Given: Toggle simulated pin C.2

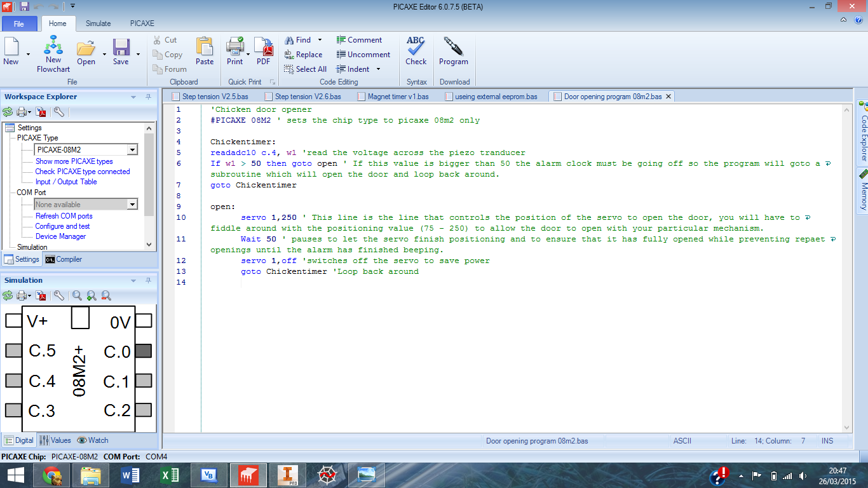Looking at the screenshot, I should click(144, 410).
